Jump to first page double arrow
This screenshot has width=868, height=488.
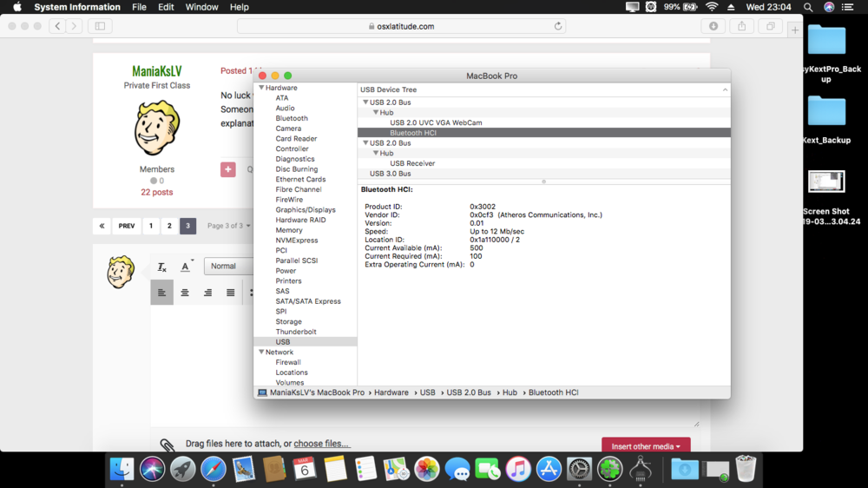point(102,226)
